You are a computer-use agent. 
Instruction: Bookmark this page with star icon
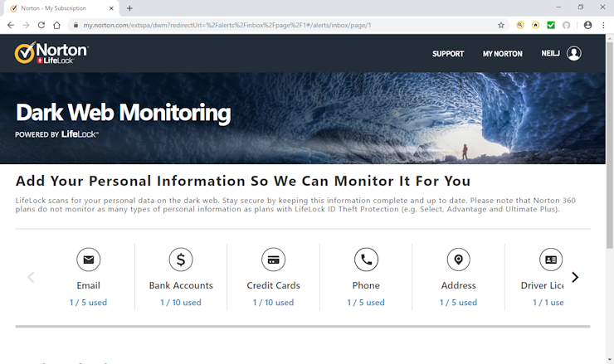point(501,25)
